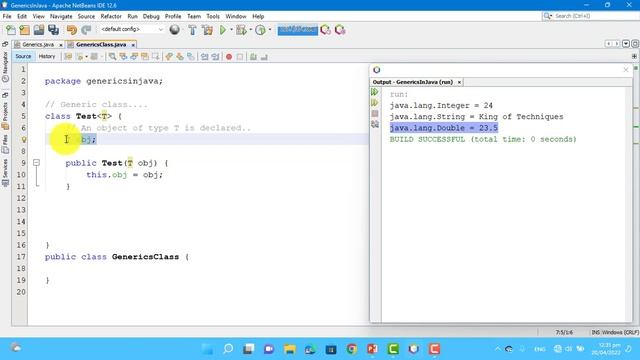Image resolution: width=640 pixels, height=360 pixels.
Task: Click the scroll tabs left arrow
Action: (x=608, y=44)
